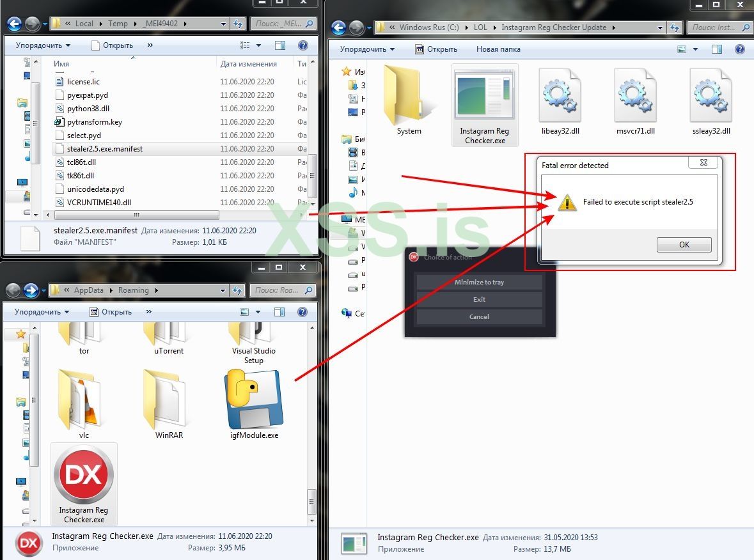Viewport: 754px width, 560px height.
Task: Click LOL breadcrumb in address bar
Action: [x=480, y=27]
